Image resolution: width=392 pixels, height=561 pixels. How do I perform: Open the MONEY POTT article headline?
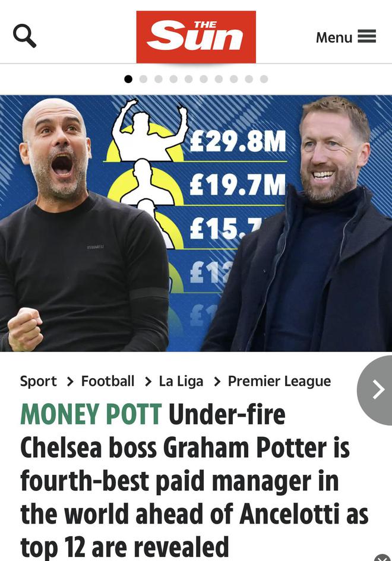(x=194, y=481)
